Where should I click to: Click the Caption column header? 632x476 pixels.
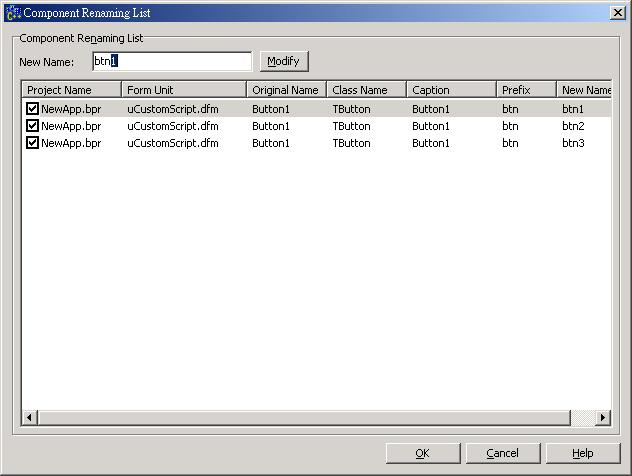point(451,90)
